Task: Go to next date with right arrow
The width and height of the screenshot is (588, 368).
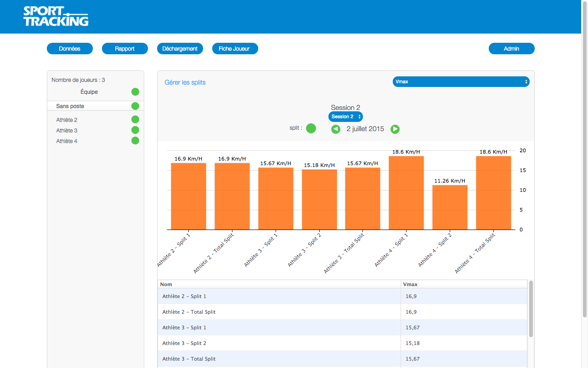Action: (395, 129)
